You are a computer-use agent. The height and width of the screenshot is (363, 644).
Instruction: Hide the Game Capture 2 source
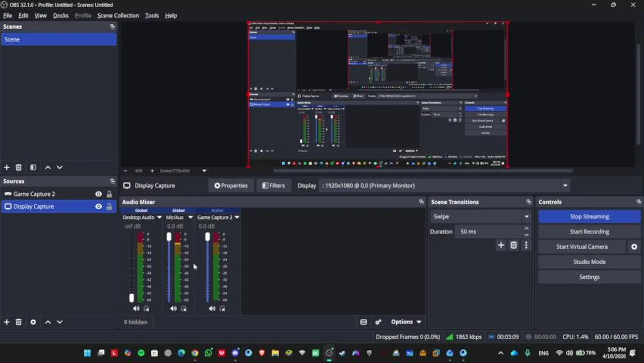click(98, 194)
